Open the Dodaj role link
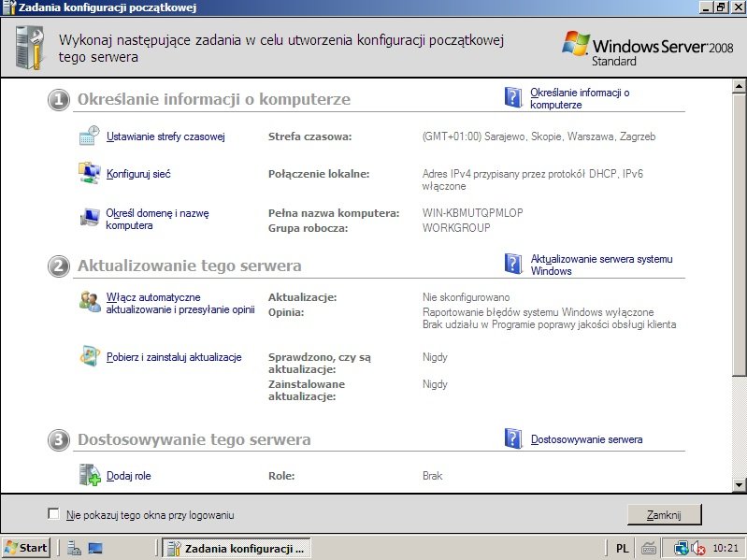747x560 pixels. tap(128, 476)
